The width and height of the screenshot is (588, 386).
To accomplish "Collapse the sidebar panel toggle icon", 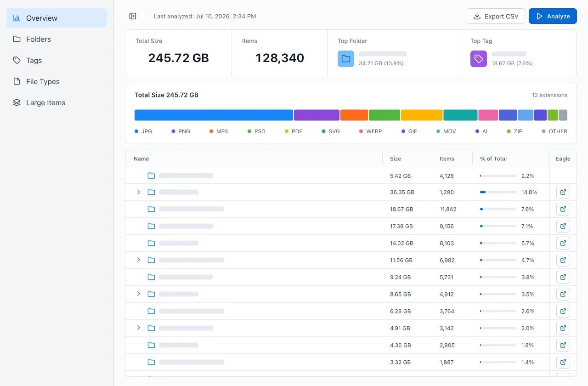I will pos(133,16).
